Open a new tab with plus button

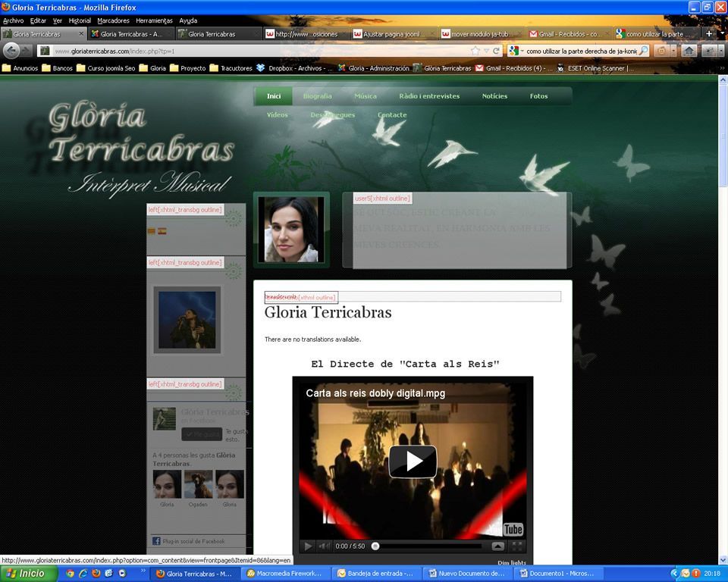point(709,34)
